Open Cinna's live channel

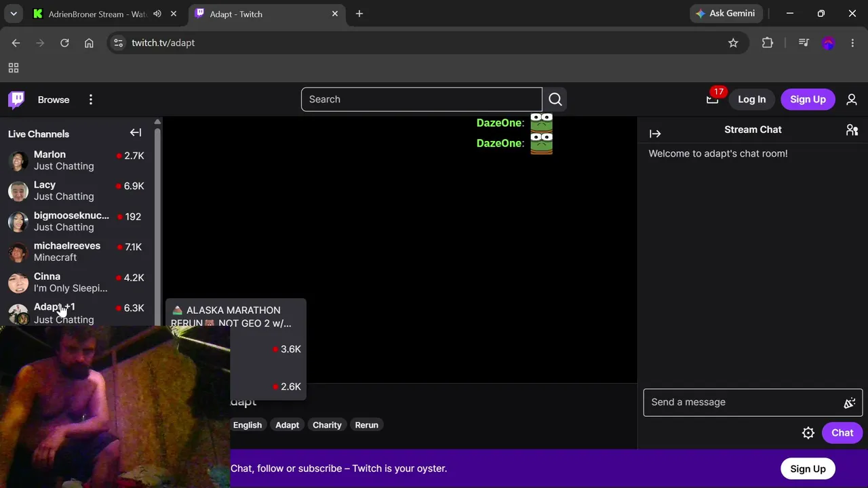pos(77,282)
